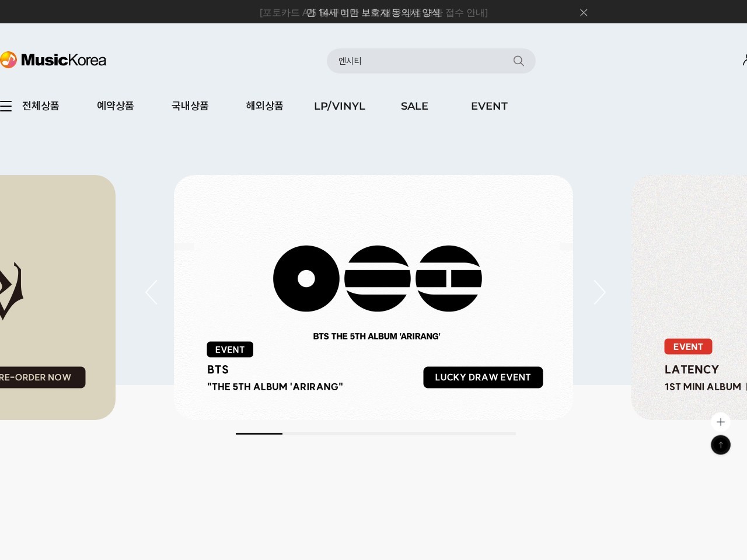The image size is (747, 560).
Task: Click the search magnifier icon
Action: point(518,61)
